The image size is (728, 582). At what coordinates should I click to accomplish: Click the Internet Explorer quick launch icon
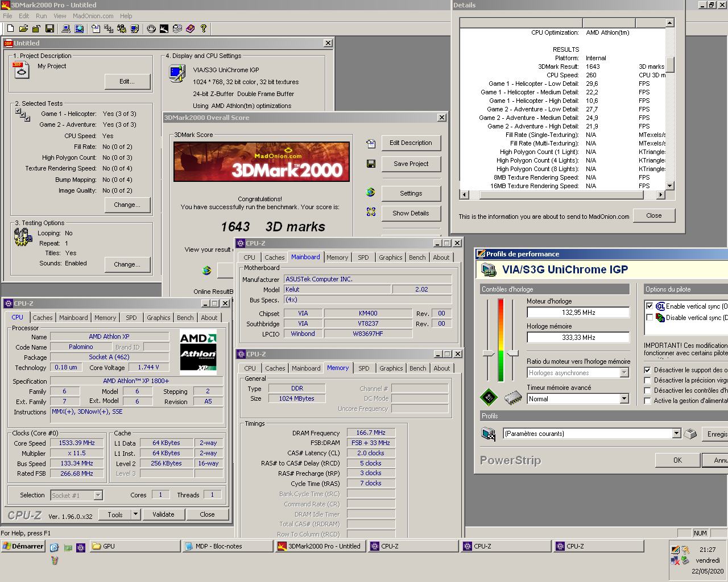[x=54, y=547]
